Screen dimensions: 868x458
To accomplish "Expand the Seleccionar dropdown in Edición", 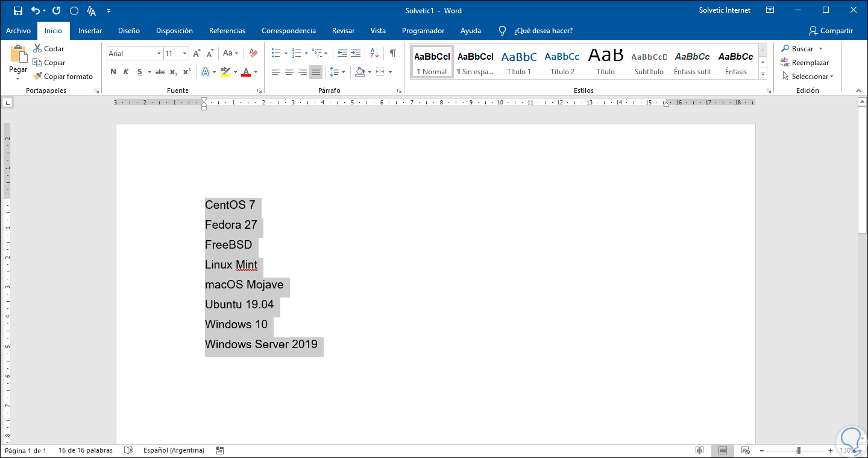I will [808, 77].
